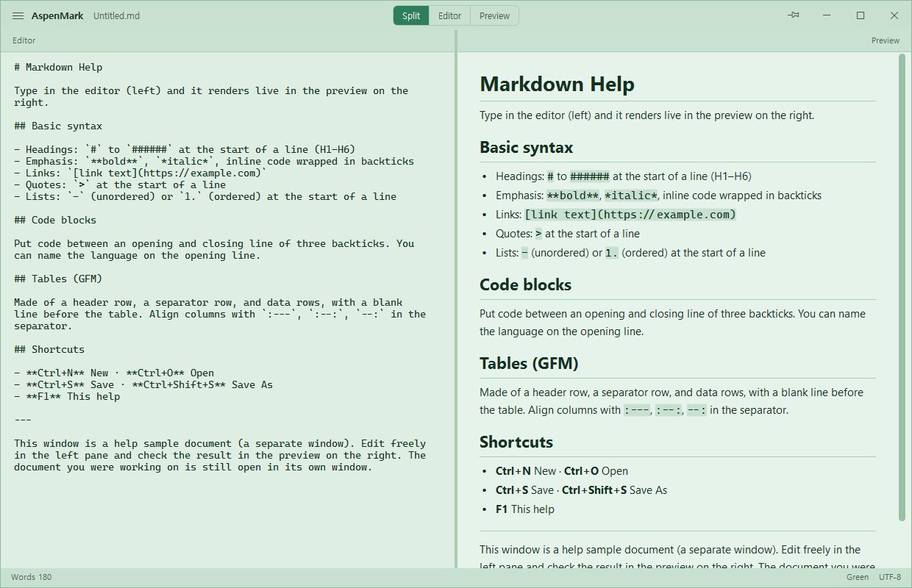
Task: Switch to Preview-only view
Action: click(x=495, y=15)
